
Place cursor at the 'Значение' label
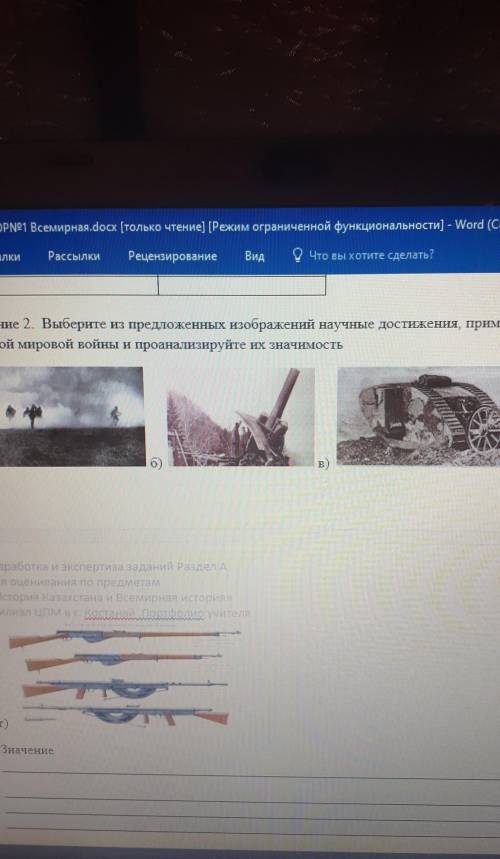(x=27, y=750)
